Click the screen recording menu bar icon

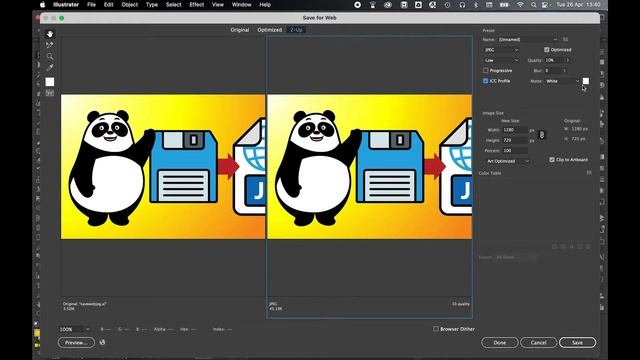tap(358, 5)
